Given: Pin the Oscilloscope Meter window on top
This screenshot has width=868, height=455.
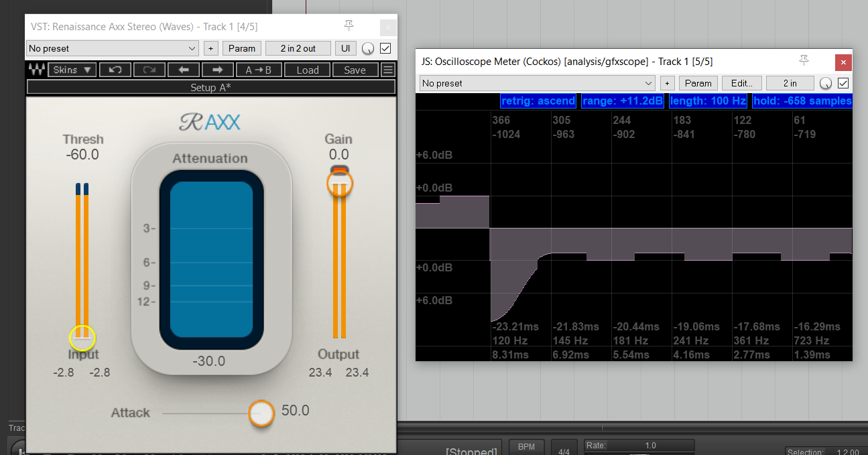Looking at the screenshot, I should click(804, 61).
